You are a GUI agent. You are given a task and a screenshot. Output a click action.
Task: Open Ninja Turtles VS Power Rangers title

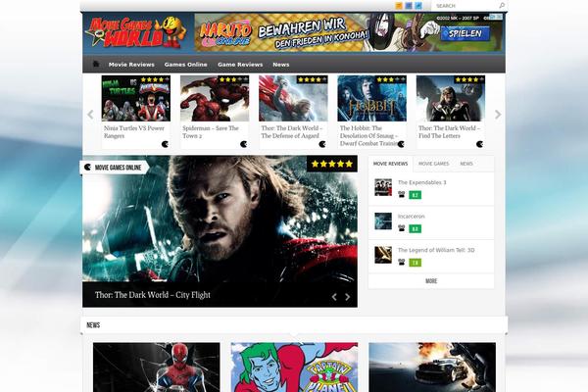click(x=134, y=132)
